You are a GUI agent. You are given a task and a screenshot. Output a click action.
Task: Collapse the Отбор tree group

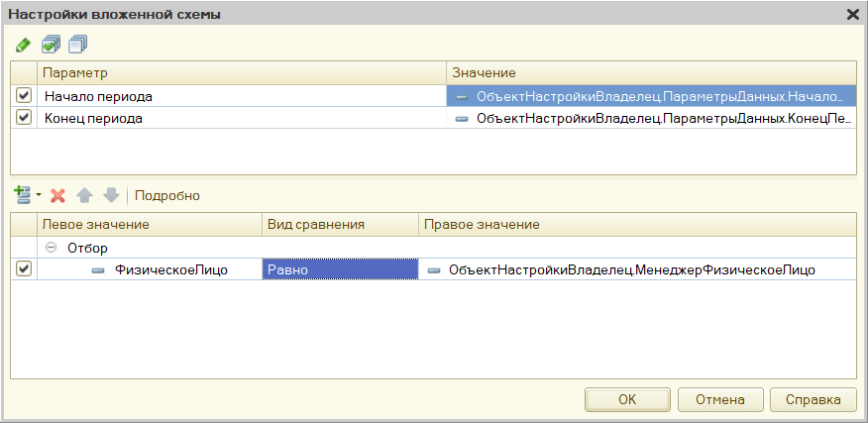(52, 248)
